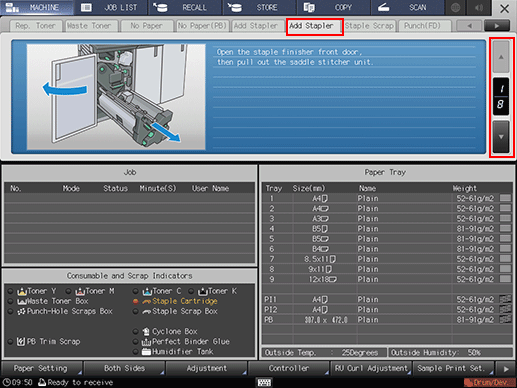The image size is (517, 388).
Task: Click the Toner M indicator icon
Action: pyautogui.click(x=80, y=292)
